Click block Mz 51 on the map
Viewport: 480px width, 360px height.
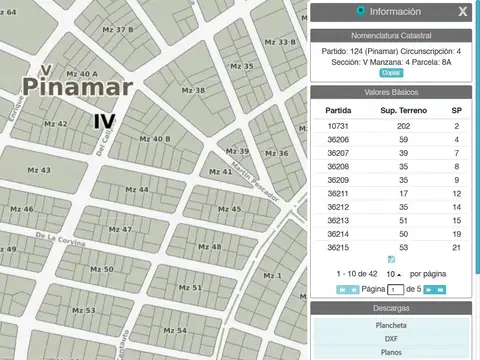click(190, 287)
